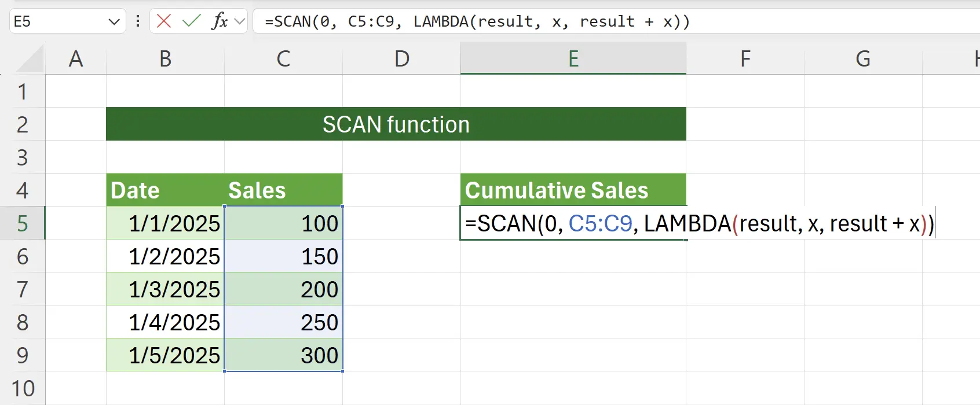Select column A header

tap(76, 58)
